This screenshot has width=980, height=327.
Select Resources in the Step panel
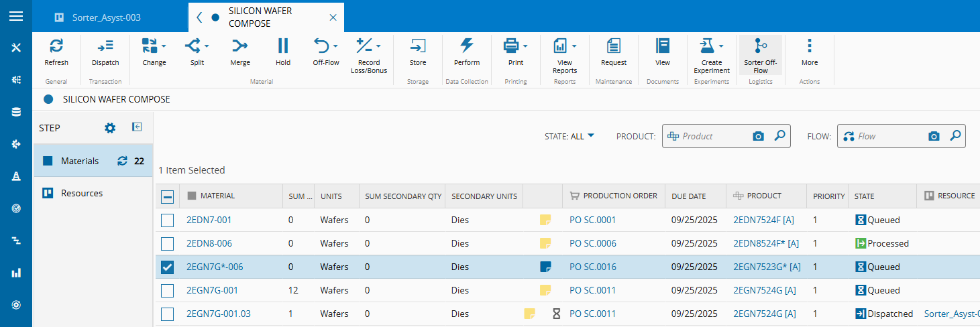[93, 193]
